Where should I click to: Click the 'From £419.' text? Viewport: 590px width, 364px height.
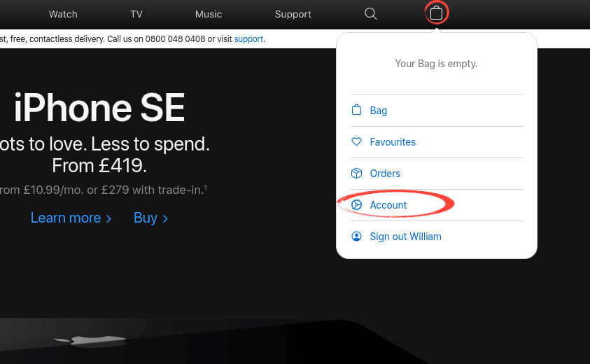(x=99, y=166)
